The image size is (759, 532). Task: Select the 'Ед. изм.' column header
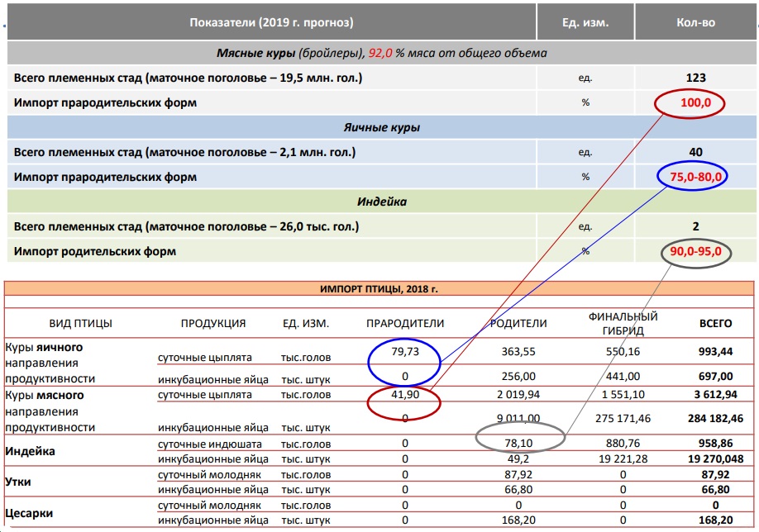(x=585, y=22)
